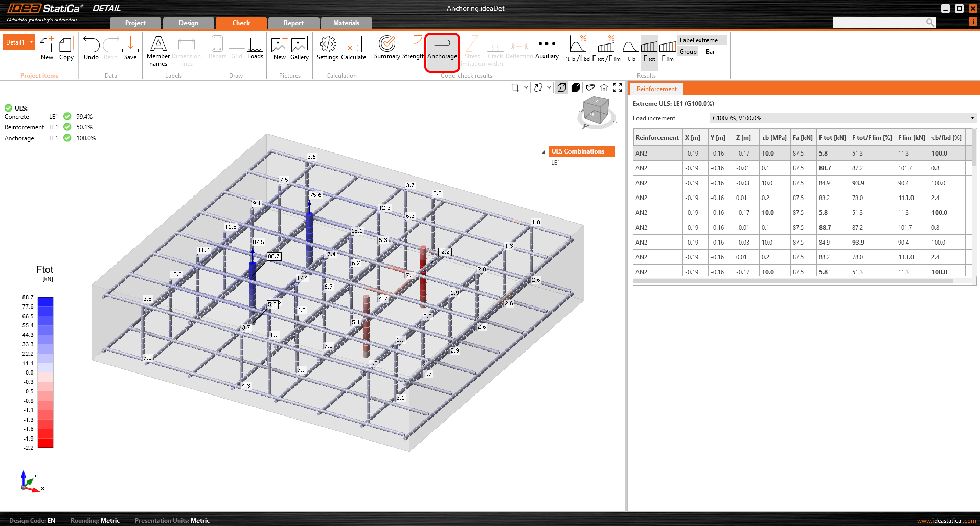Toggle the Label extreme option
The height and width of the screenshot is (526, 980).
click(698, 40)
